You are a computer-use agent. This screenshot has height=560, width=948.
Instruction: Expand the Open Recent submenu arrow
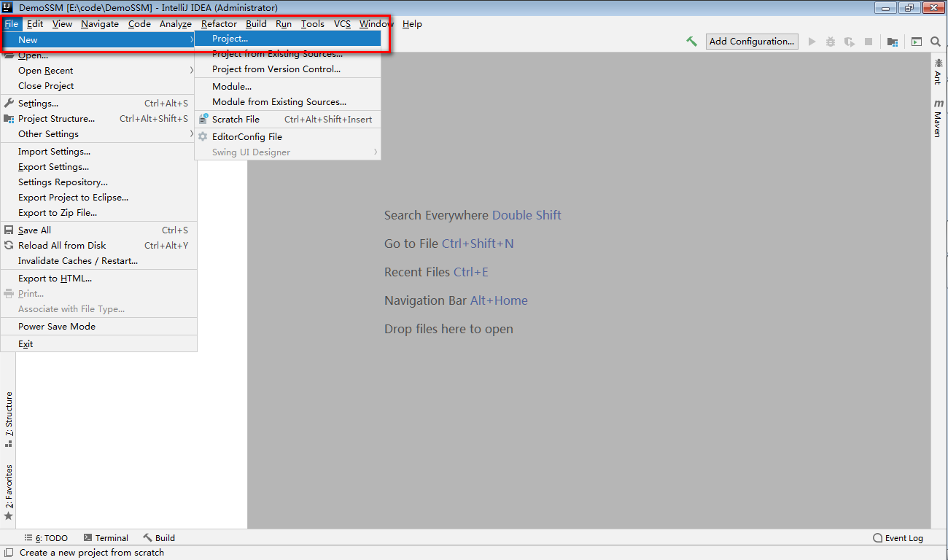coord(192,71)
